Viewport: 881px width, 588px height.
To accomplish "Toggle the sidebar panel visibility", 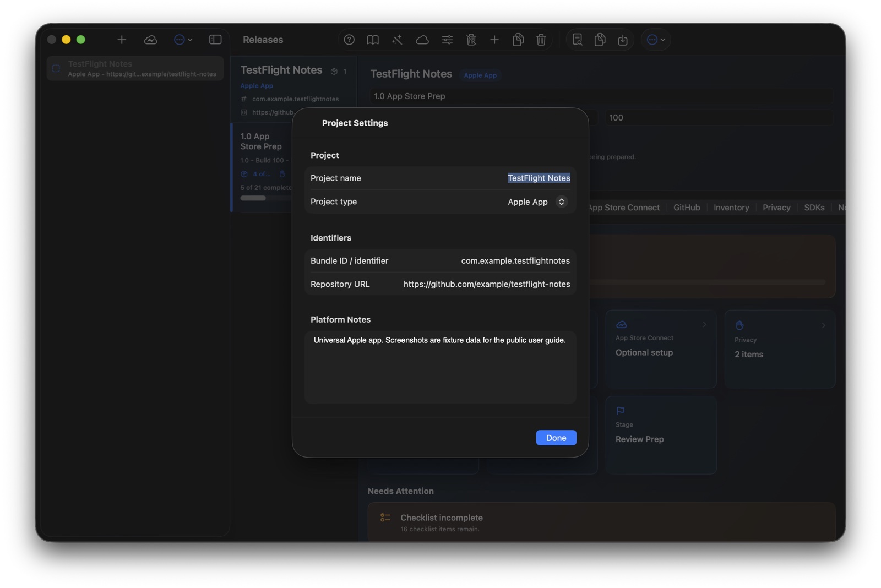I will point(215,40).
